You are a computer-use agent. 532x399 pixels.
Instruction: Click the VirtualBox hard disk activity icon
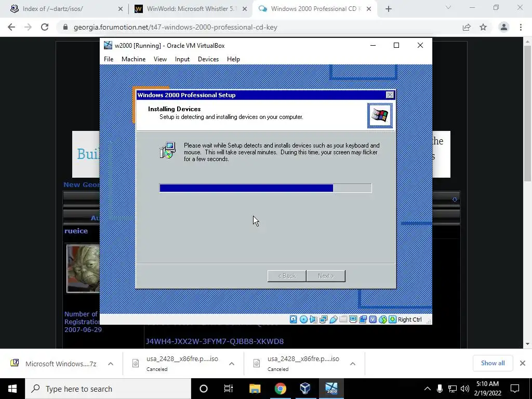pos(293,320)
